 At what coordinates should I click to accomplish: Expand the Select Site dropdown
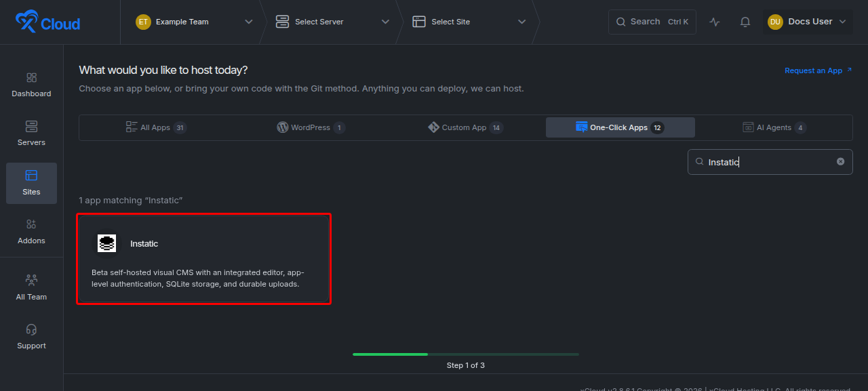tap(522, 22)
